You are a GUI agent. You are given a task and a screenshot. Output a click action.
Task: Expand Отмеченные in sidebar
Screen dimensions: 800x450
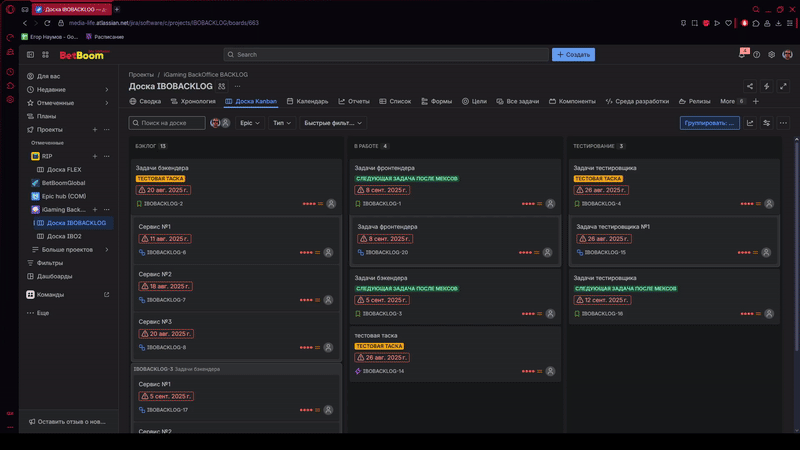(x=107, y=103)
